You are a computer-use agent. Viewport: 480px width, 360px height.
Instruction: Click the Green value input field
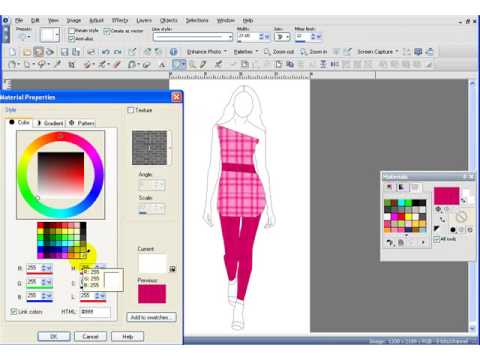33,282
